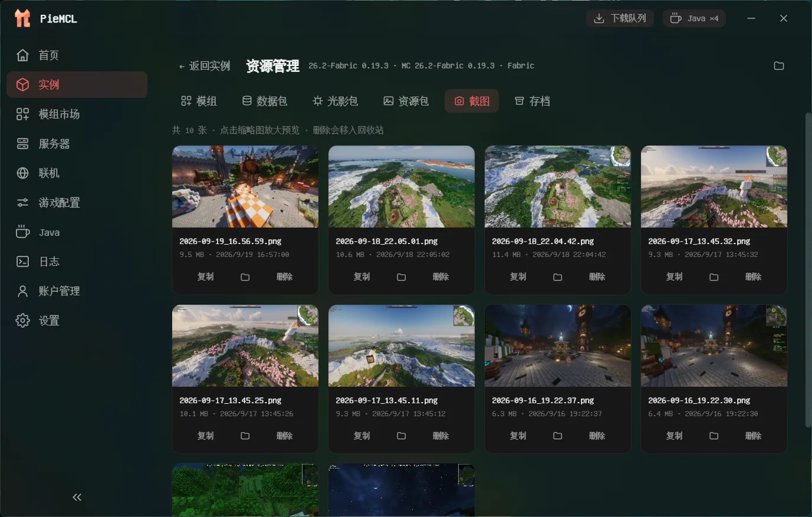Delete screenshot 2026-09-19_16.56.59.png

(x=284, y=276)
